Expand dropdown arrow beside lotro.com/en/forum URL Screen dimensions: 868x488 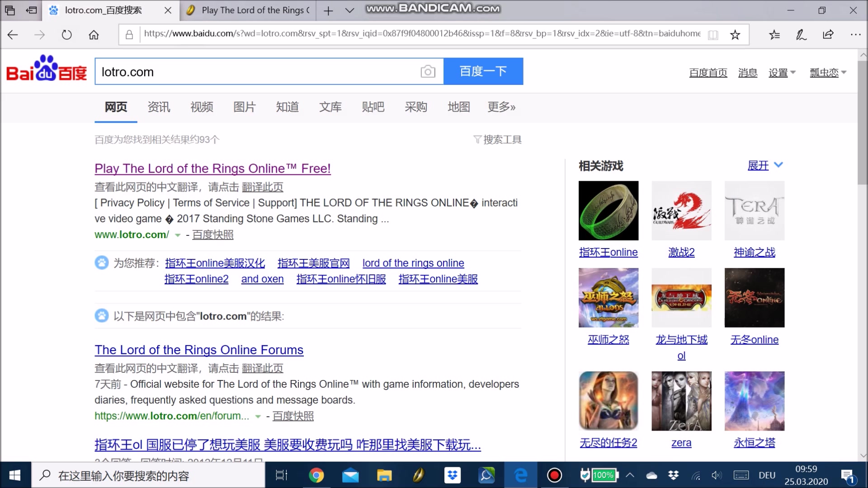point(258,417)
